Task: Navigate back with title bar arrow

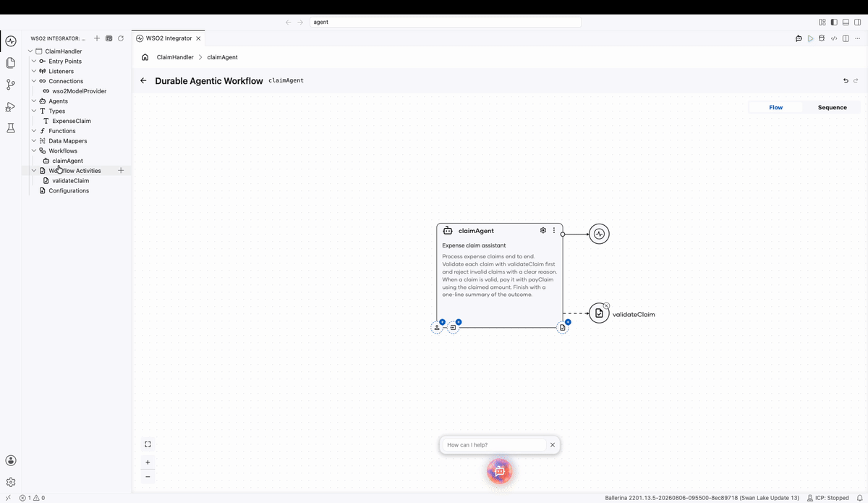Action: pyautogui.click(x=289, y=22)
